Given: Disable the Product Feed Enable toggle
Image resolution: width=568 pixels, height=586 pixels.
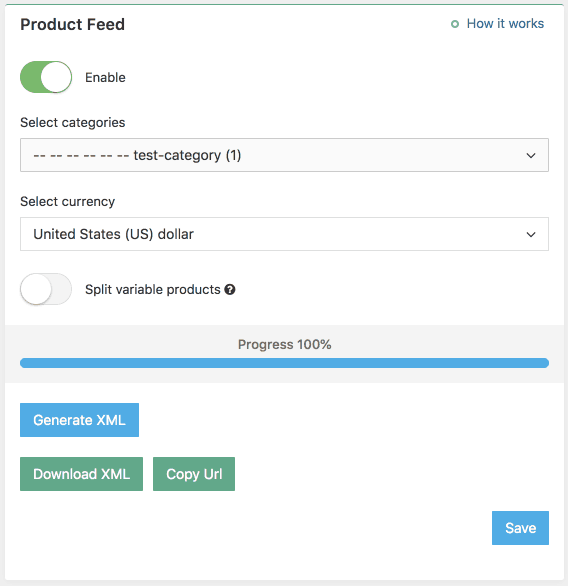Looking at the screenshot, I should coord(46,77).
